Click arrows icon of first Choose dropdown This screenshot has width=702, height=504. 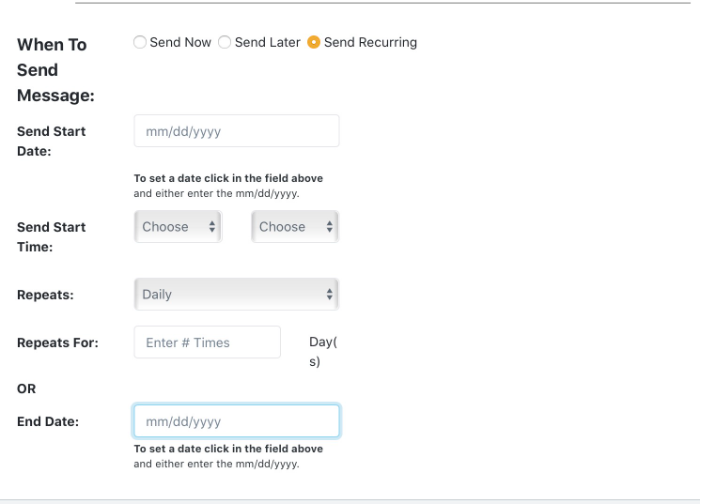(x=212, y=226)
